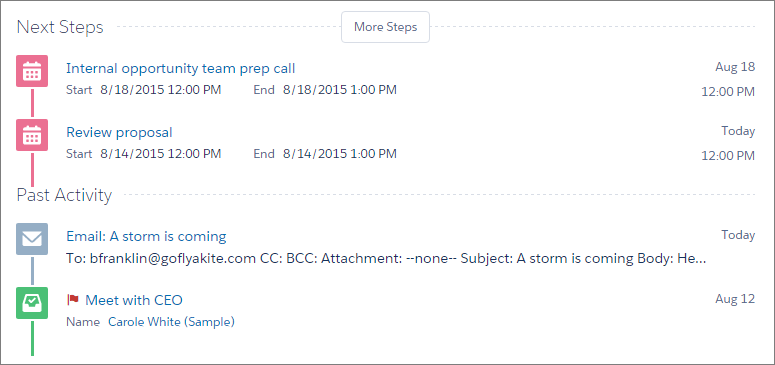The width and height of the screenshot is (775, 365).
Task: Click the email preview text starting with To: bfranklin
Action: coord(386,259)
